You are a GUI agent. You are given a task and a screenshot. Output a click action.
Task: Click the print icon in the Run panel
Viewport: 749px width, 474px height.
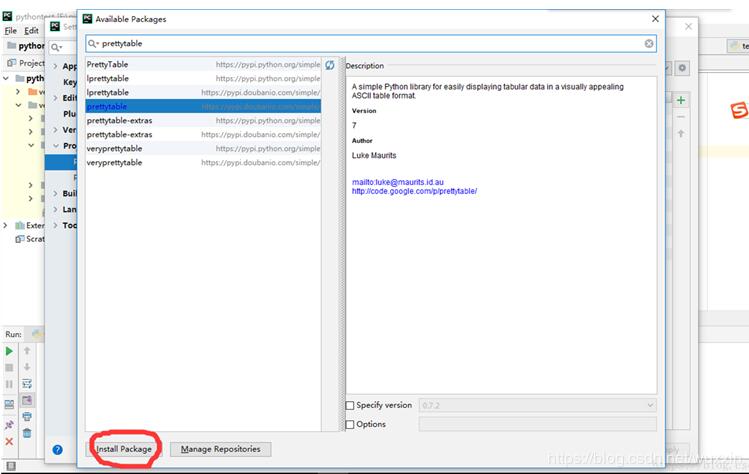(27, 417)
